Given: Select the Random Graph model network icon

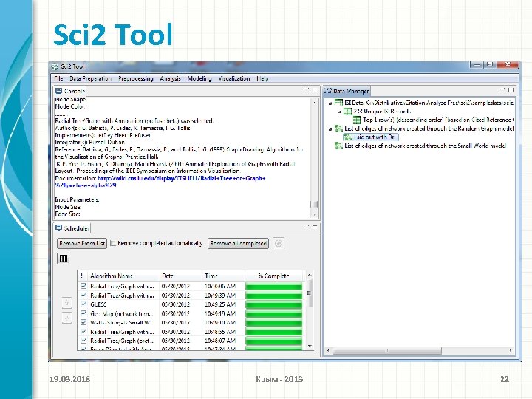Looking at the screenshot, I should [338, 129].
